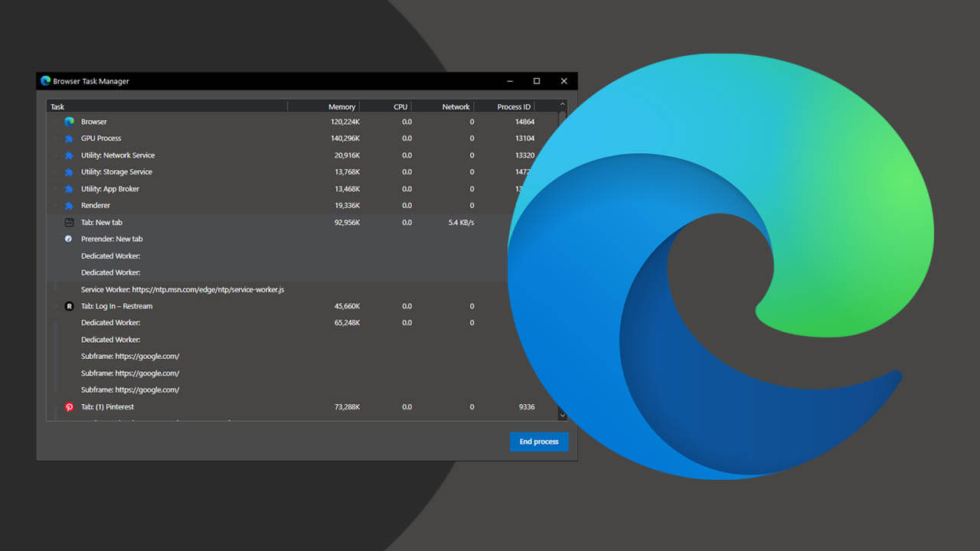Select the Browser row's Edge icon
Viewport: 980px width, 551px height.
click(69, 122)
